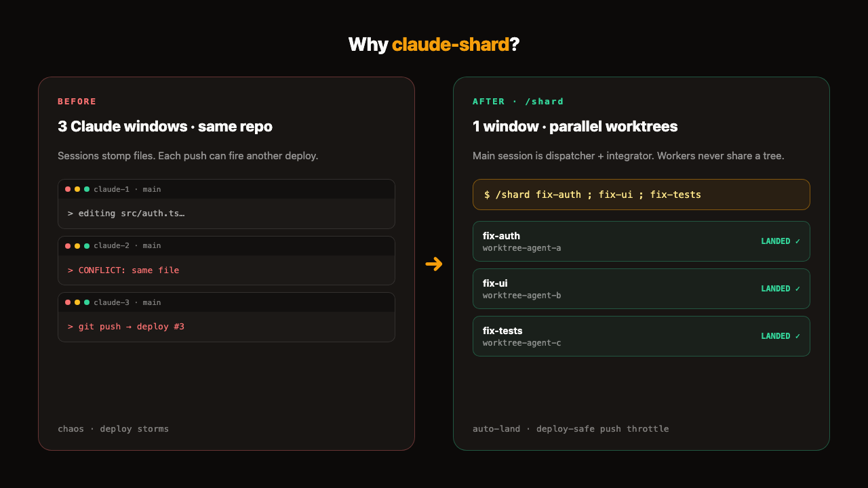Click the 'worktree-agent-c' label
The width and height of the screenshot is (868, 488).
[x=522, y=343]
